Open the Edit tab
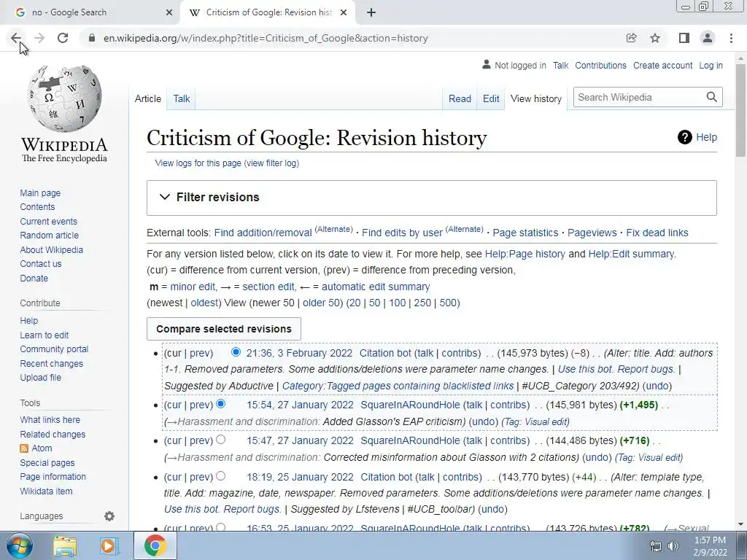The image size is (747, 560). [491, 98]
